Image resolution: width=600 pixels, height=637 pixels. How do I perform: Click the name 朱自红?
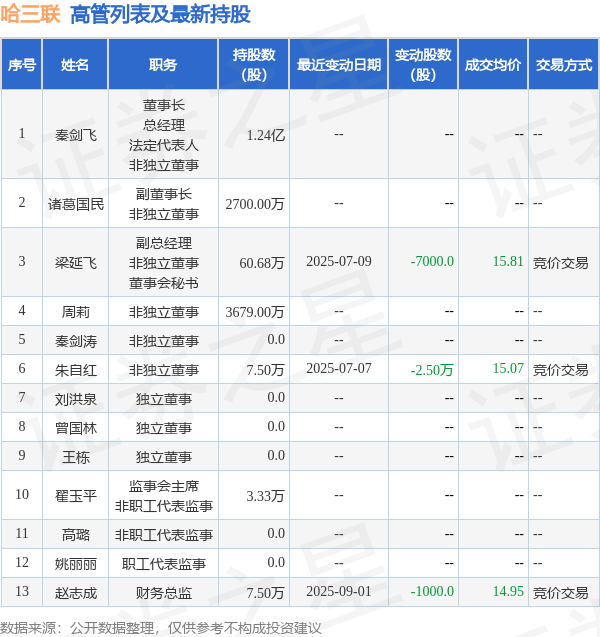click(x=76, y=370)
